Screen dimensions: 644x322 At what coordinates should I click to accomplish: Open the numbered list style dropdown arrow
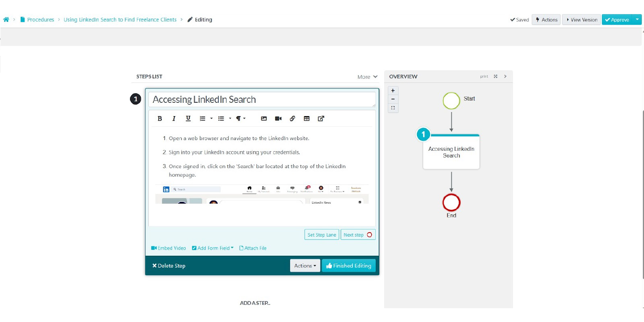(211, 119)
